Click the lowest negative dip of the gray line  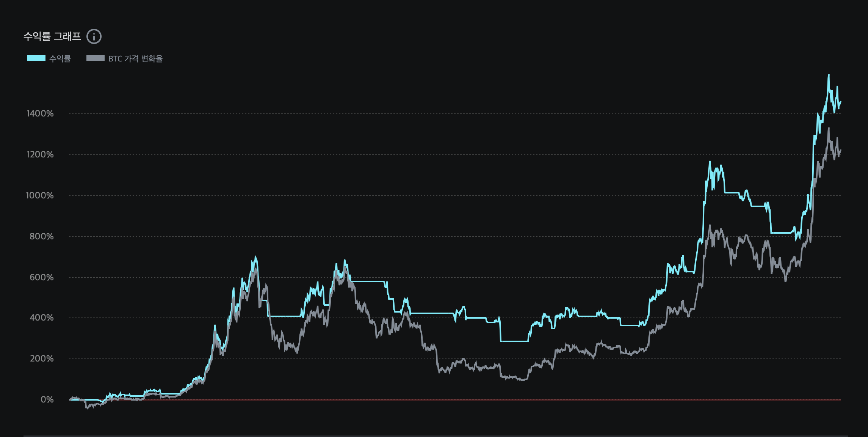[87, 408]
